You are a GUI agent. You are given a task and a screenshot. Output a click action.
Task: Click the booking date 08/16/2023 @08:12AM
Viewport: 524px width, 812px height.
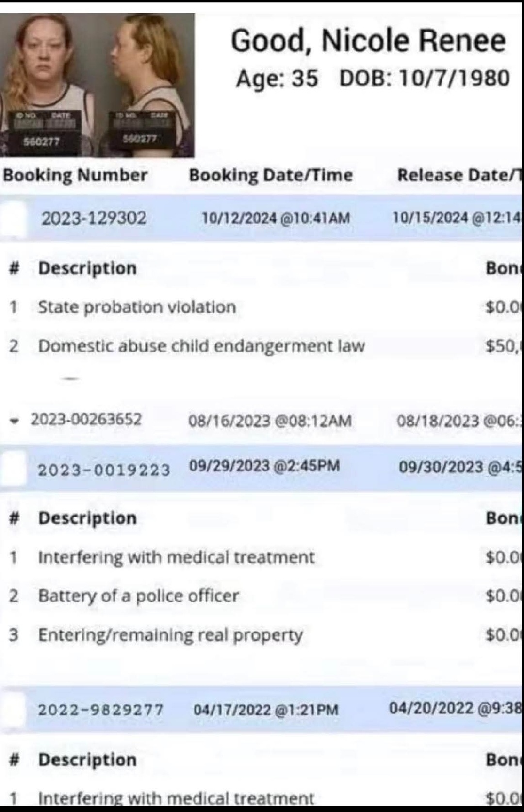click(x=270, y=421)
